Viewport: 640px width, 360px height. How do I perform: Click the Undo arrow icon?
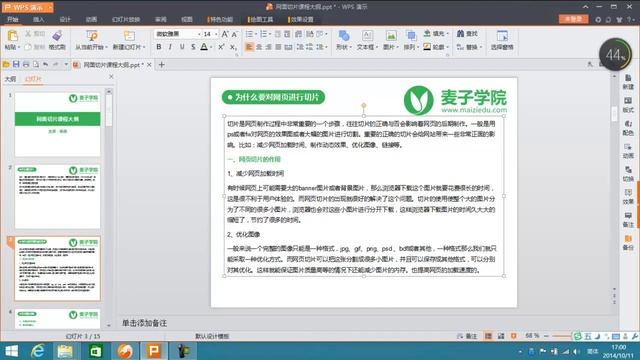(x=46, y=64)
